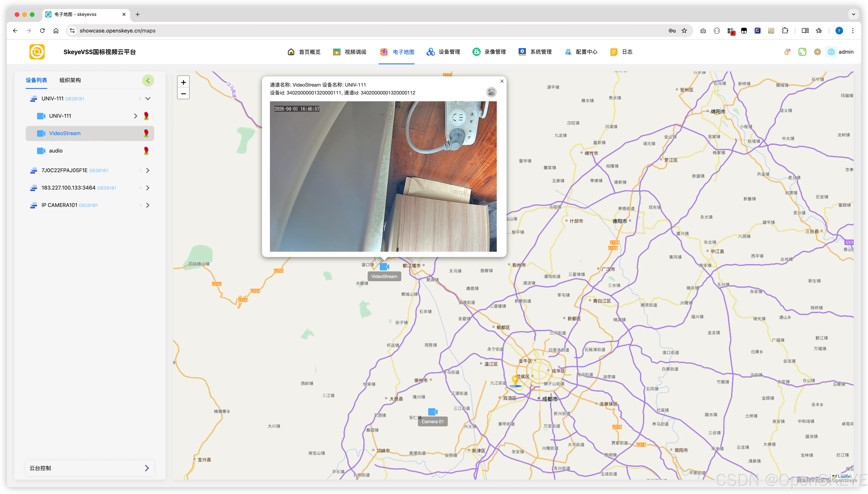Click the VideoStream camera marker on map

[x=384, y=267]
